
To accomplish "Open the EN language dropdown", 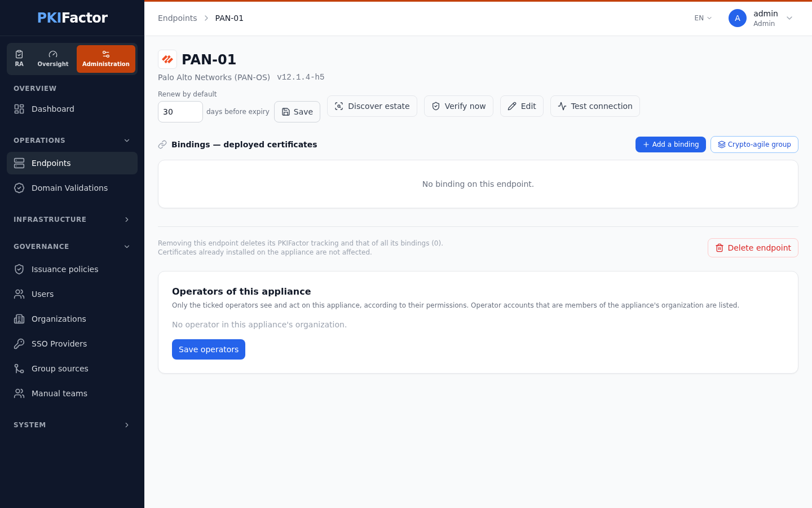I will (703, 18).
